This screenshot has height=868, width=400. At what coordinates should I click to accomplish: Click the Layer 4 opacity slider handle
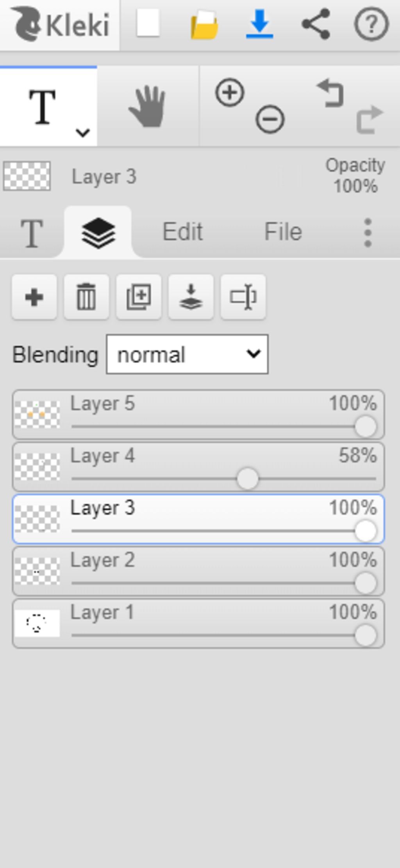click(248, 479)
